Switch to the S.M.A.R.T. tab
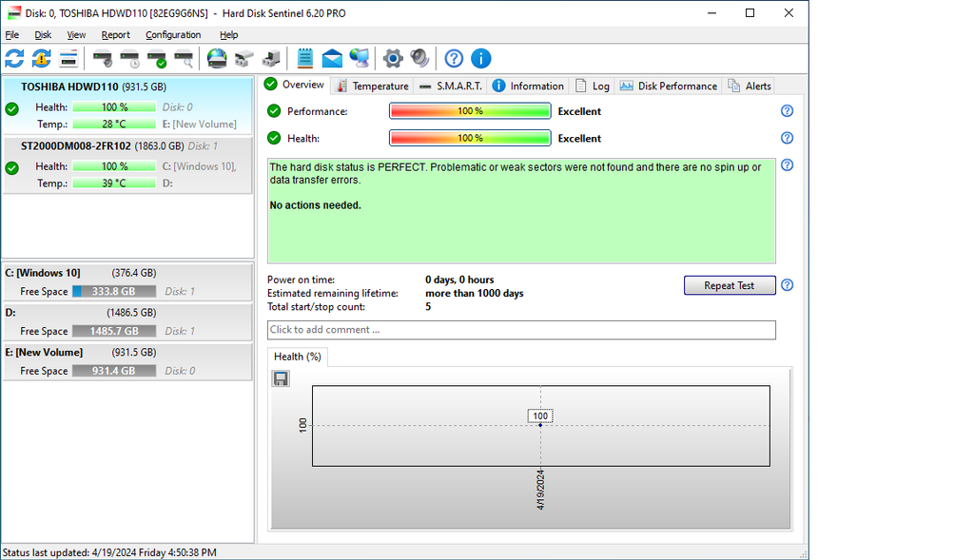974x560 pixels. coord(452,86)
